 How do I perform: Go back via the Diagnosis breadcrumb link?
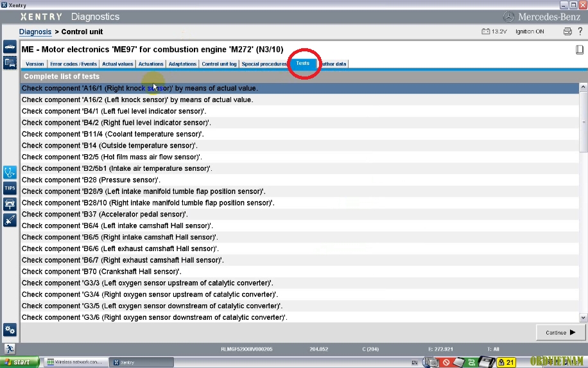click(x=35, y=32)
